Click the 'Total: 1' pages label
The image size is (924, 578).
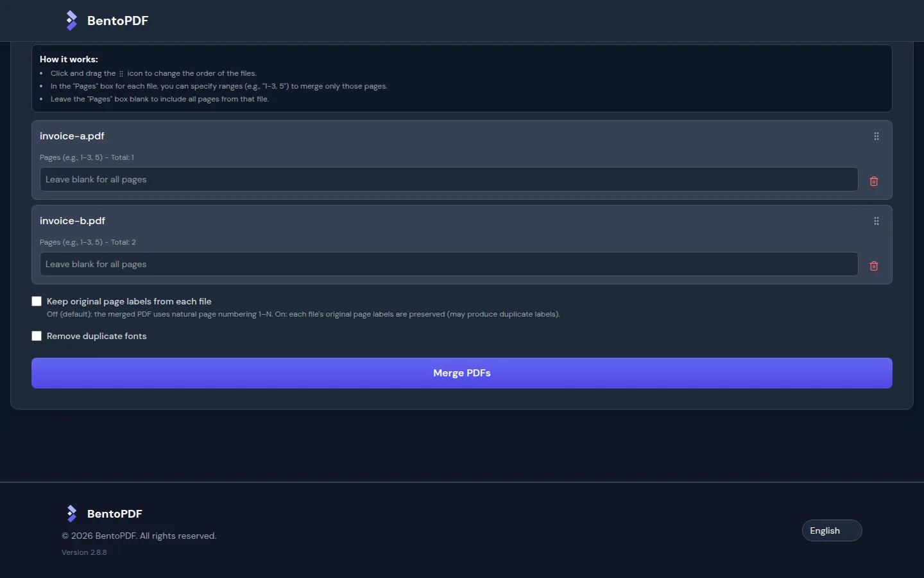(87, 157)
